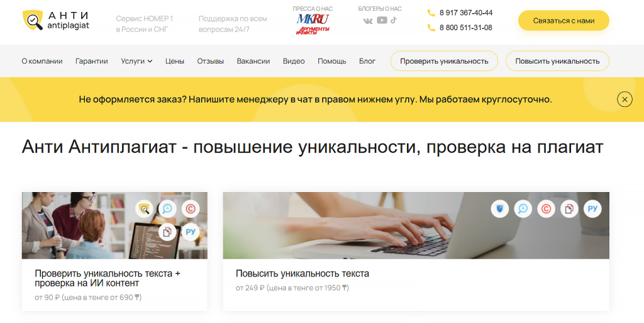The height and width of the screenshot is (323, 644).
Task: Click documents copy icon on Проверить card
Action: [x=167, y=232]
